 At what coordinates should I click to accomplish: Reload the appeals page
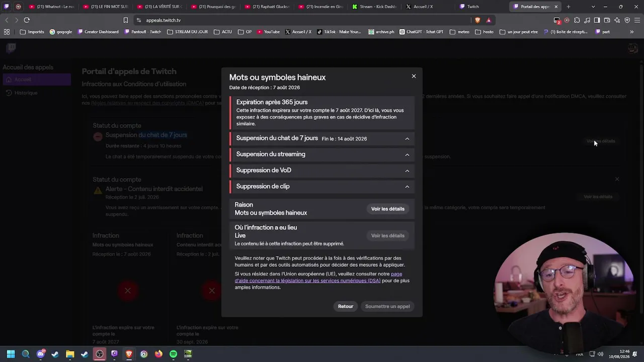pos(27,20)
